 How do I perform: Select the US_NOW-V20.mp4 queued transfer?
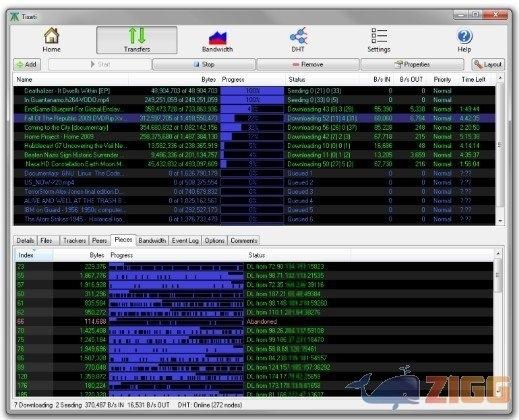(254, 182)
